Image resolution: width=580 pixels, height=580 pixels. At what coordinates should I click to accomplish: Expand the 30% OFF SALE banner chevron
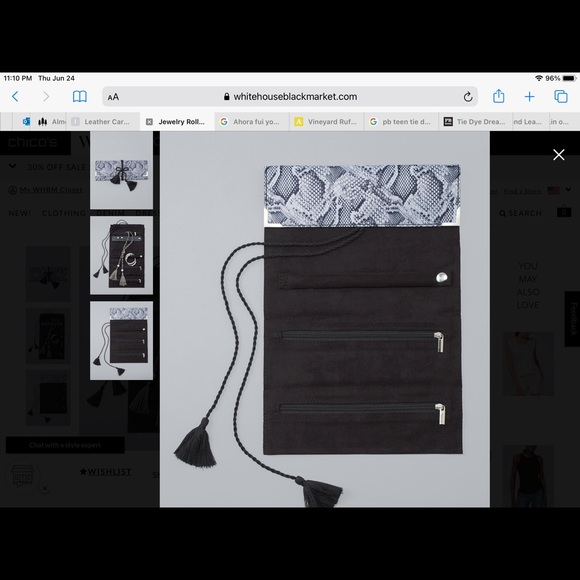13,166
